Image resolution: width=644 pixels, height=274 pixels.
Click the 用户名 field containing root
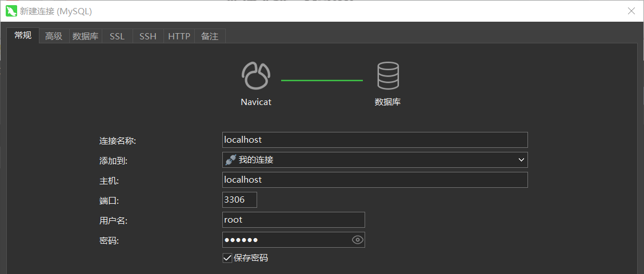point(294,219)
